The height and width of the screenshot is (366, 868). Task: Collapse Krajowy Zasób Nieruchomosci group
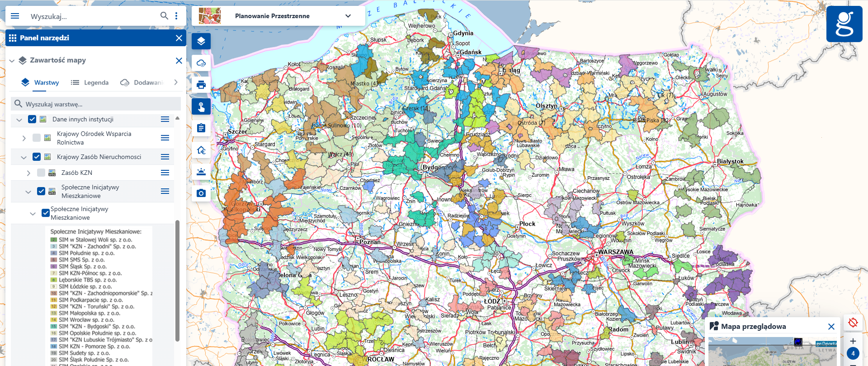click(24, 157)
